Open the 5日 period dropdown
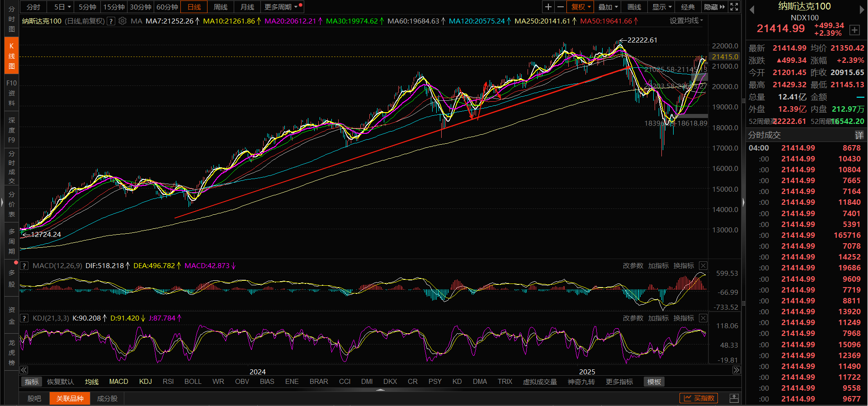This screenshot has width=868, height=406. click(x=62, y=7)
